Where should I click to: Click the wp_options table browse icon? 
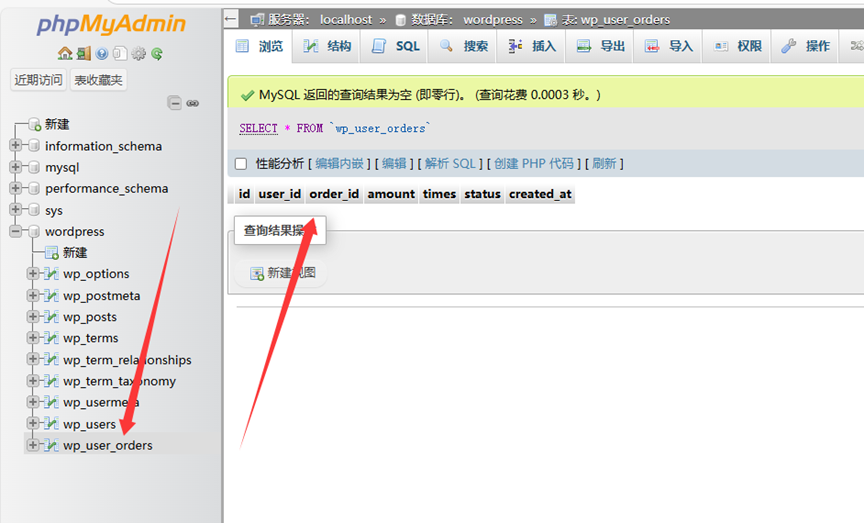click(51, 274)
